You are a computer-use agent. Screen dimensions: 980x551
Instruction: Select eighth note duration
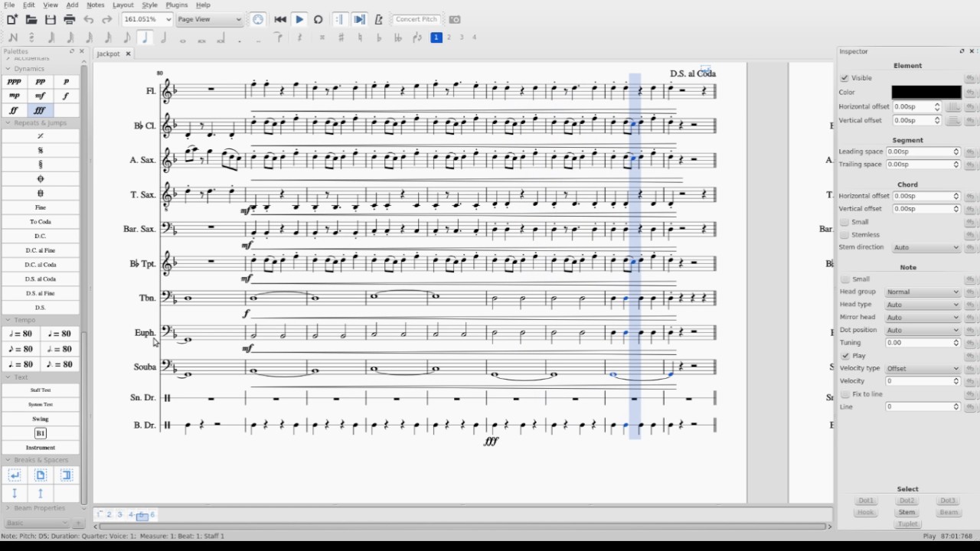(126, 37)
